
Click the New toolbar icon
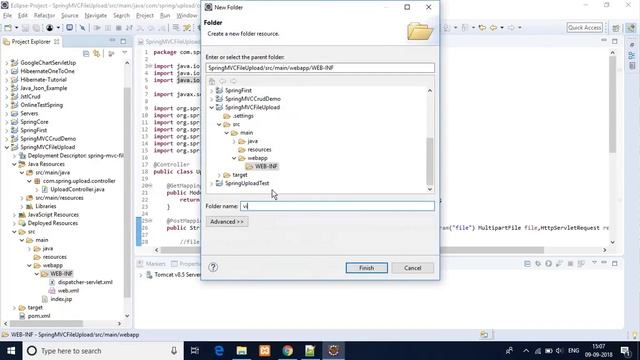(8, 28)
